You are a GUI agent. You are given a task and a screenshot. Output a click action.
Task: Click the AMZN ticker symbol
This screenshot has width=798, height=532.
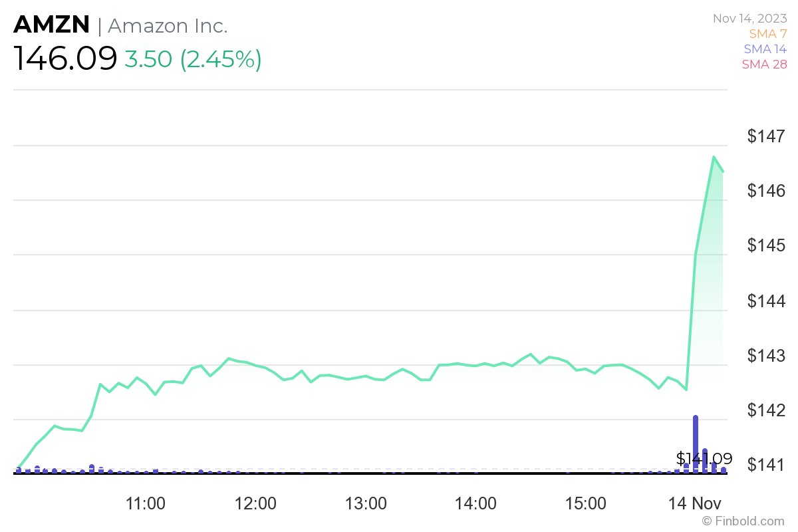pyautogui.click(x=52, y=25)
